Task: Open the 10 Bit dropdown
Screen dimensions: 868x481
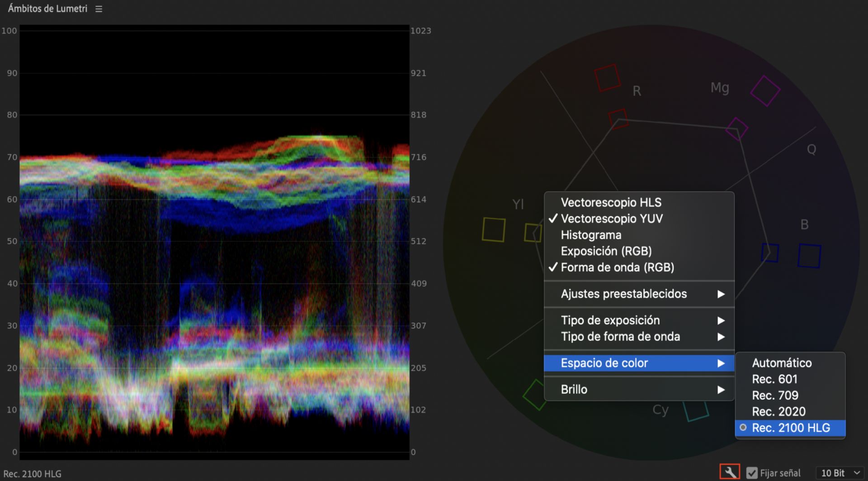Action: tap(837, 472)
